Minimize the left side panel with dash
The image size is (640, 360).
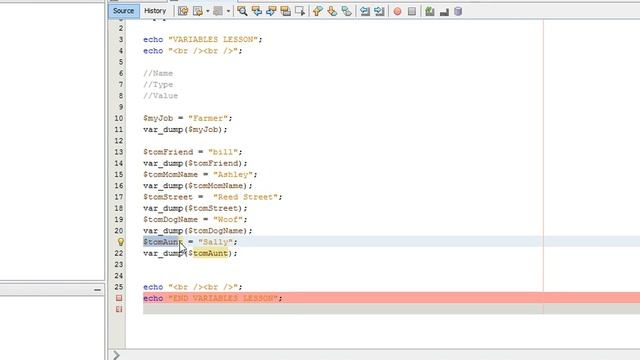[97, 290]
